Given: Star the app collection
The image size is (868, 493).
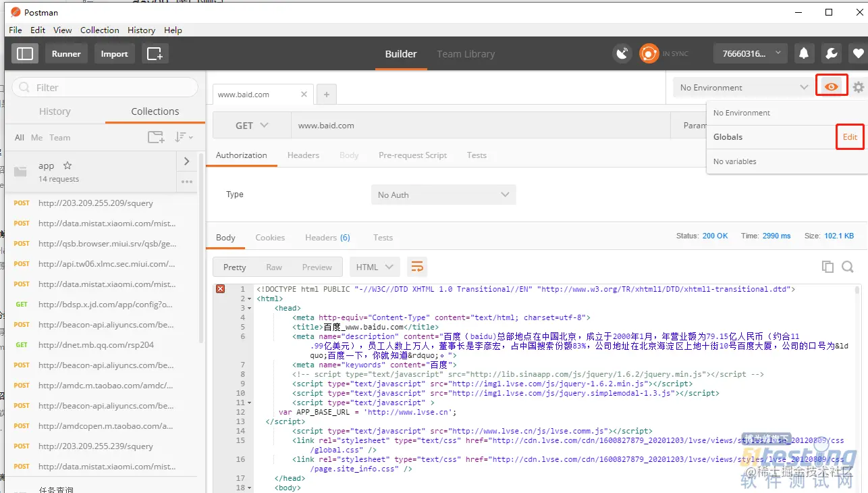Looking at the screenshot, I should tap(67, 165).
